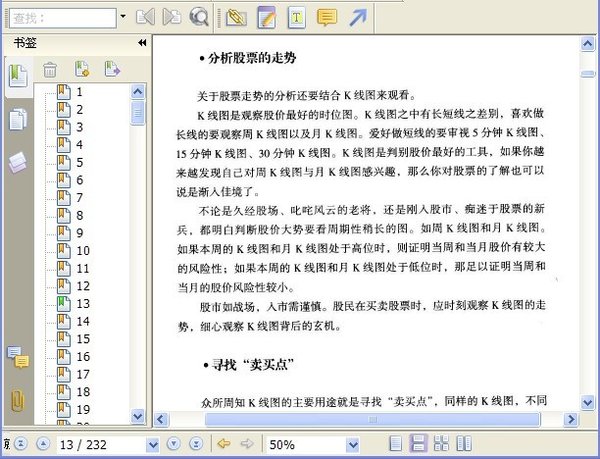Click the document vertical scrollbar thumb

click(587, 74)
